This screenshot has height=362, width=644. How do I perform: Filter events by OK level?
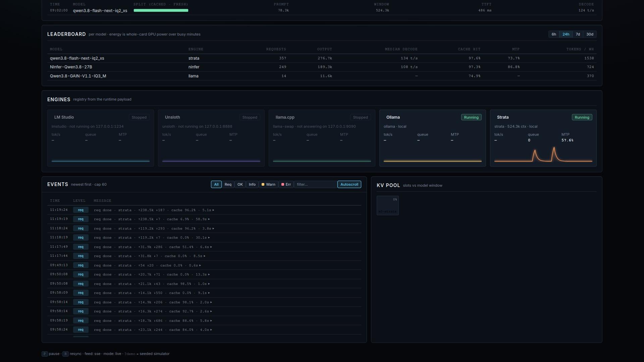(240, 184)
